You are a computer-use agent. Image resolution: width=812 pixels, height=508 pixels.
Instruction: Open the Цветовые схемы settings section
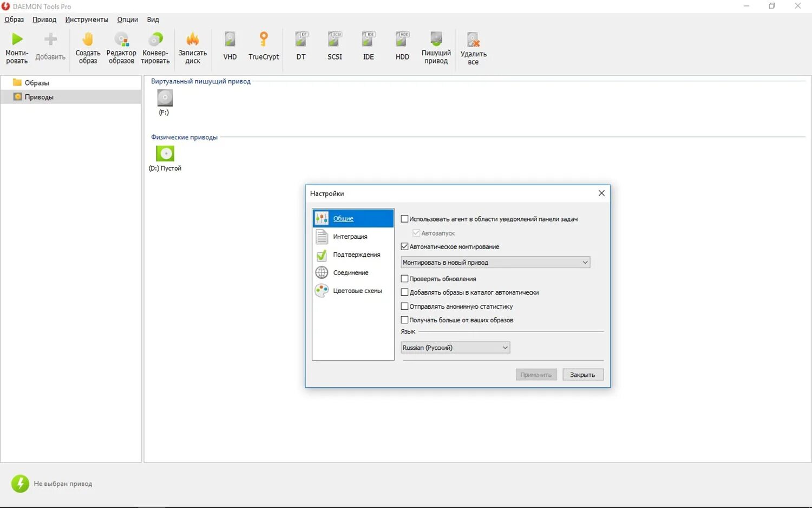point(353,291)
